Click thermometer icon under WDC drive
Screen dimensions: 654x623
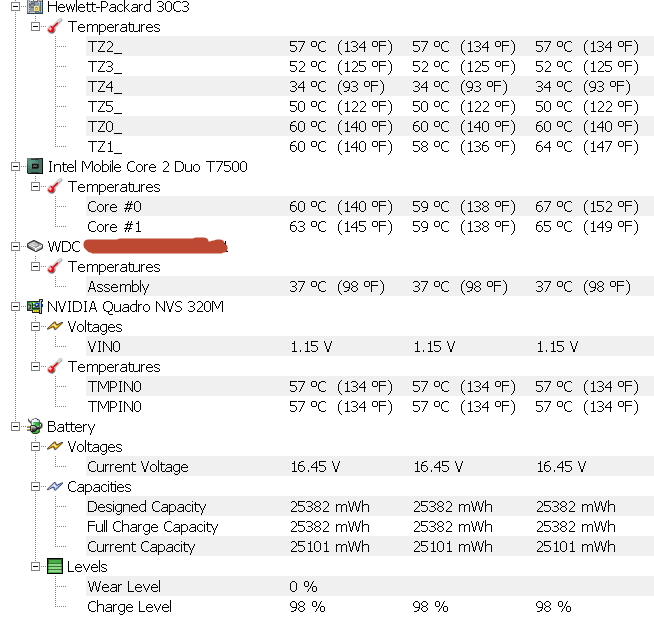(x=55, y=266)
